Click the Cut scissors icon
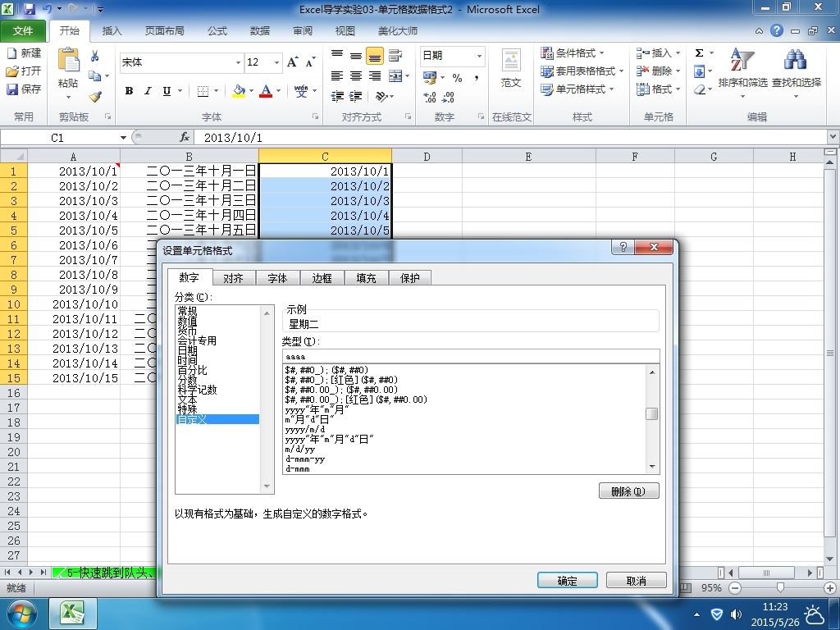 95,56
